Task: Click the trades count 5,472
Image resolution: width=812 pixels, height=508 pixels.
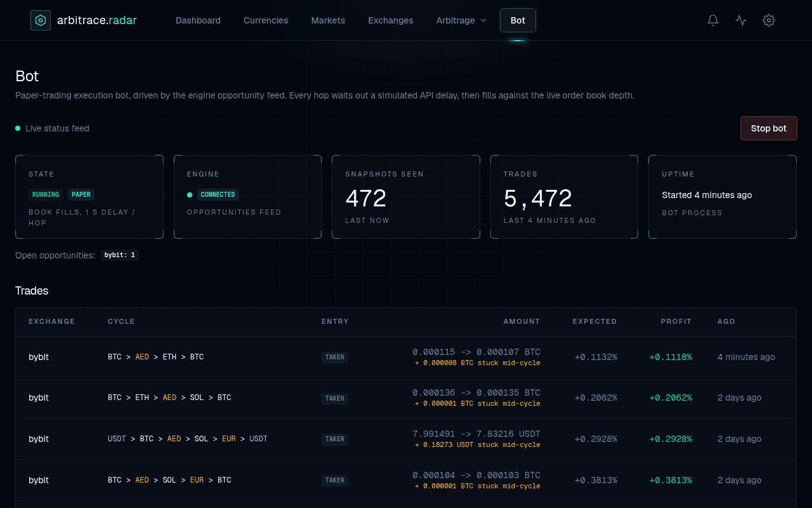Action: click(538, 199)
